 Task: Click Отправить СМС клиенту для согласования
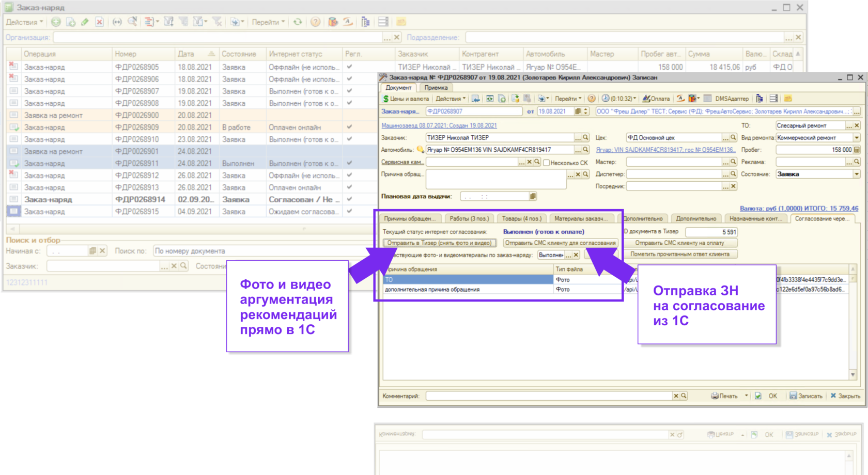[x=561, y=243]
